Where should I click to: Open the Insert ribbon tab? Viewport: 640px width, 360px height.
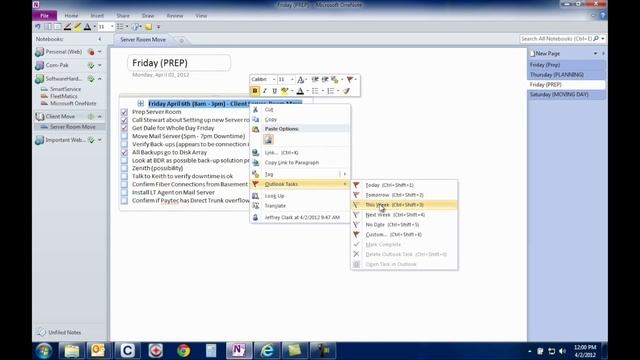[x=97, y=16]
